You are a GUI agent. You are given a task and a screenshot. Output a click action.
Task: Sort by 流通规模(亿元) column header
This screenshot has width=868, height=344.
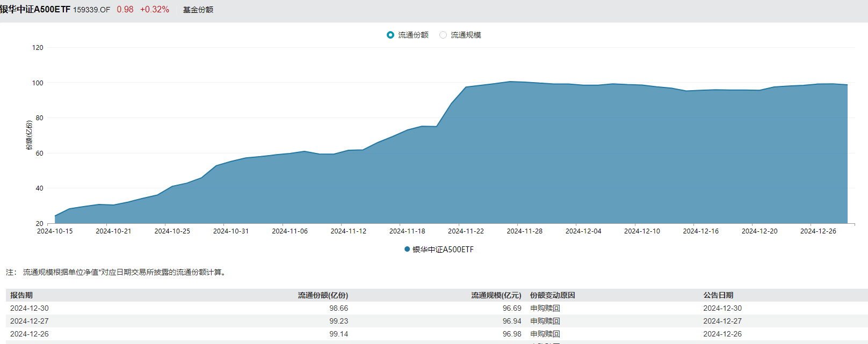coord(496,295)
